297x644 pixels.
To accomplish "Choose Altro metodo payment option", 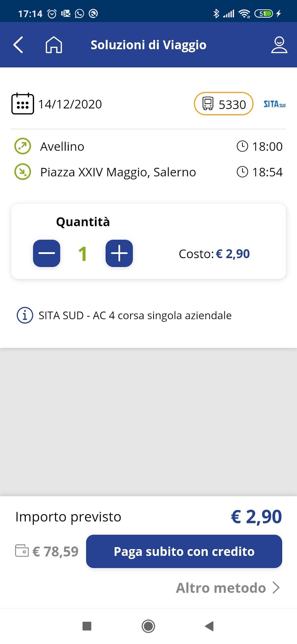I will click(221, 588).
